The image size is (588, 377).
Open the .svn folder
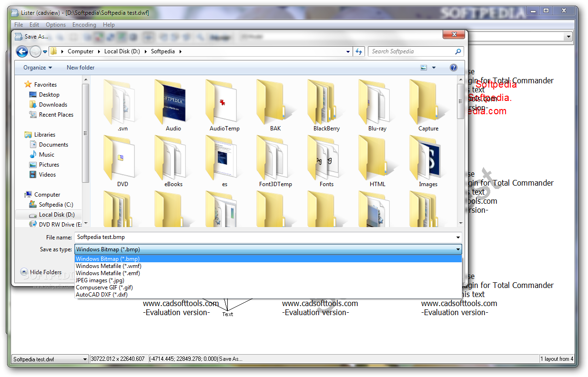[122, 106]
